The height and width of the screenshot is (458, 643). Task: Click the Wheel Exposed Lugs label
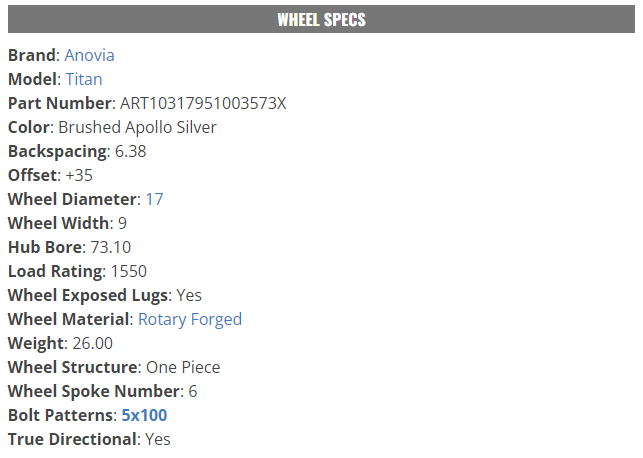pos(87,295)
